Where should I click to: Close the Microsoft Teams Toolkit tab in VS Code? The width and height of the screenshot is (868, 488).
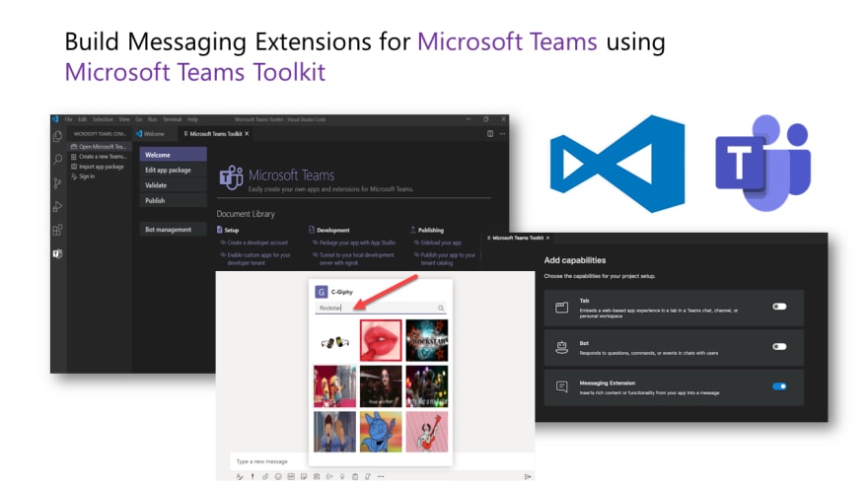(247, 134)
